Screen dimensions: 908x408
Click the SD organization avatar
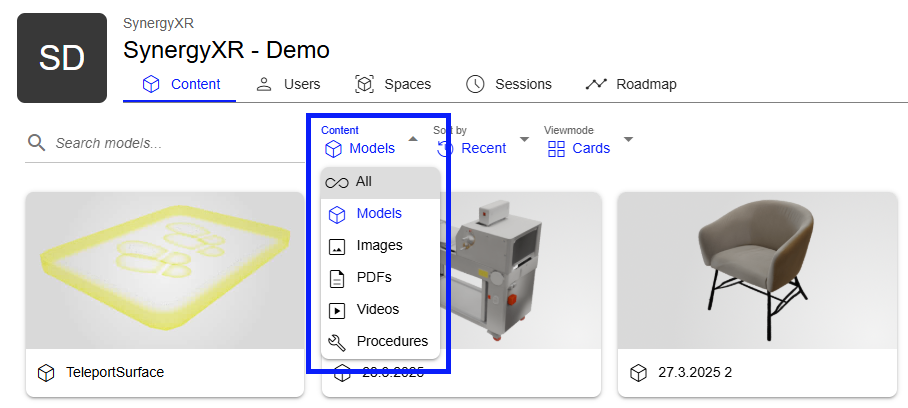62,58
